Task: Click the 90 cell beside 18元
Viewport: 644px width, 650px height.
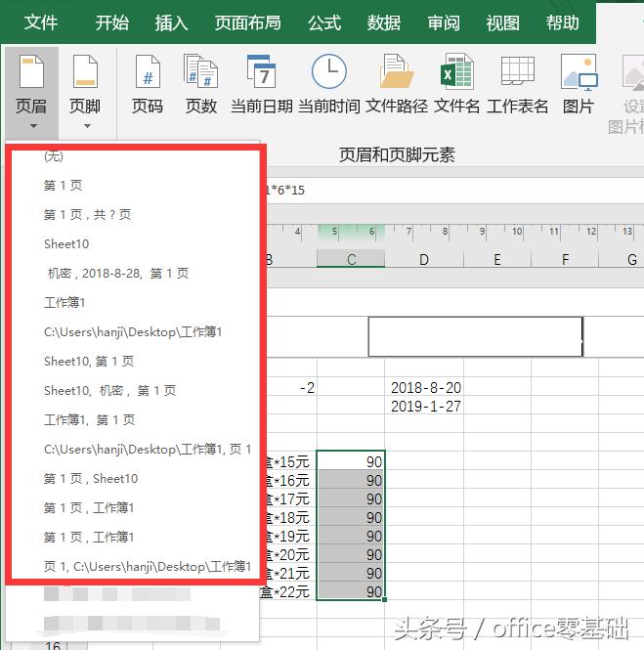Action: pyautogui.click(x=351, y=517)
